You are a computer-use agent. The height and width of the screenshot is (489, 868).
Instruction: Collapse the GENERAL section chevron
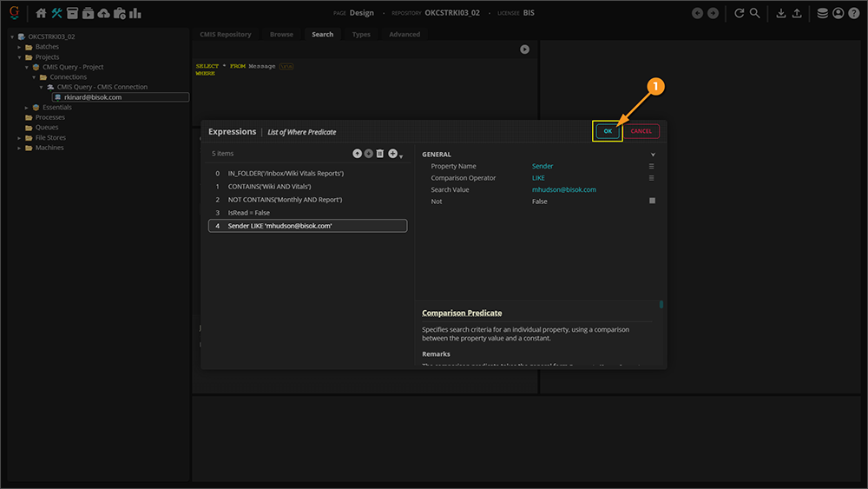653,155
